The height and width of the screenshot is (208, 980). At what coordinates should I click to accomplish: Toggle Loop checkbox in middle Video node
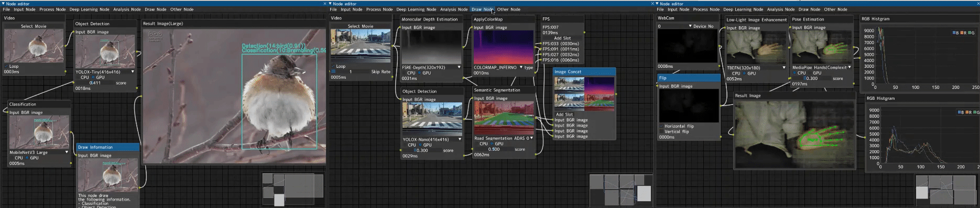point(333,66)
